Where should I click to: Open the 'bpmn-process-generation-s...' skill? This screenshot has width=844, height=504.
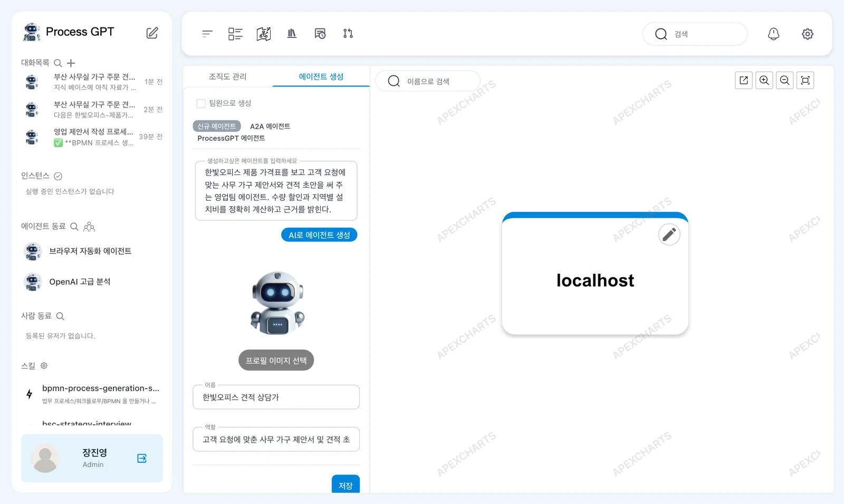tap(92, 394)
